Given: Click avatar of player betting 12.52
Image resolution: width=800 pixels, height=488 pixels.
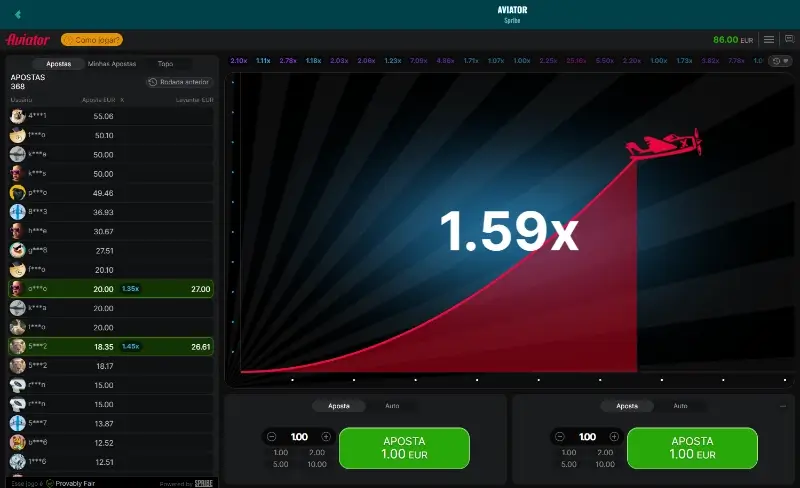Looking at the screenshot, I should [18, 443].
